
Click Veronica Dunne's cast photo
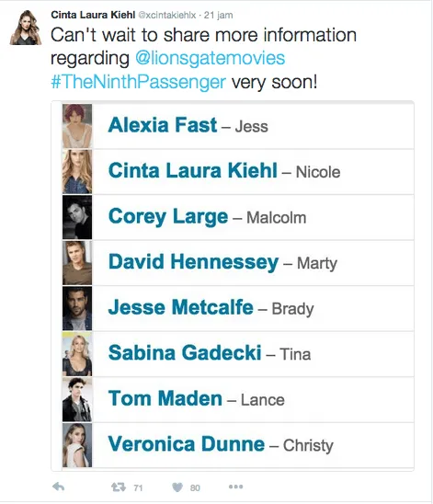(77, 445)
